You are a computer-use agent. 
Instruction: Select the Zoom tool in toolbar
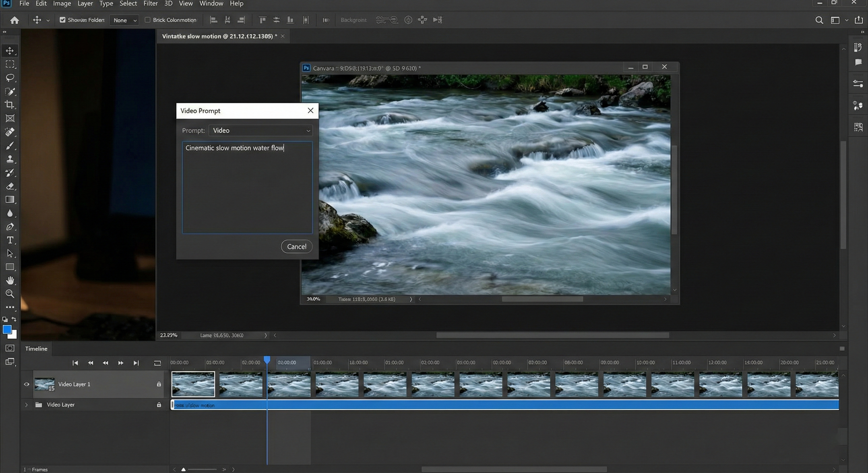click(x=10, y=293)
